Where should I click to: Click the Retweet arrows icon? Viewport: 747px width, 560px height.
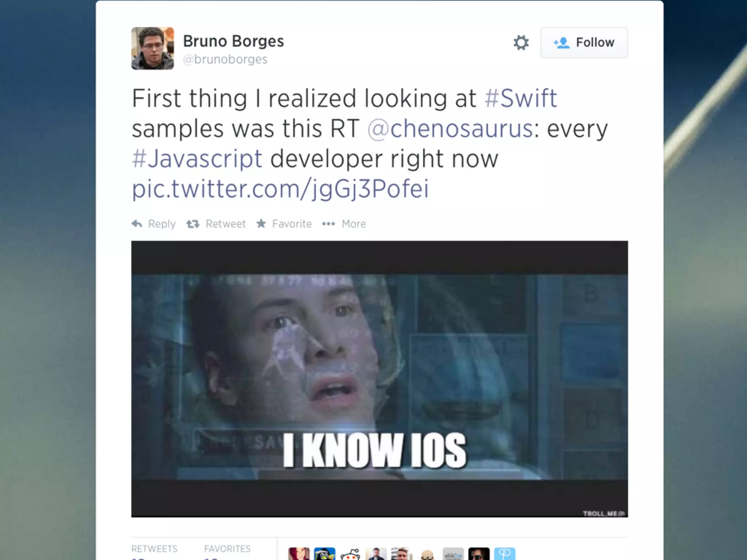pyautogui.click(x=193, y=224)
